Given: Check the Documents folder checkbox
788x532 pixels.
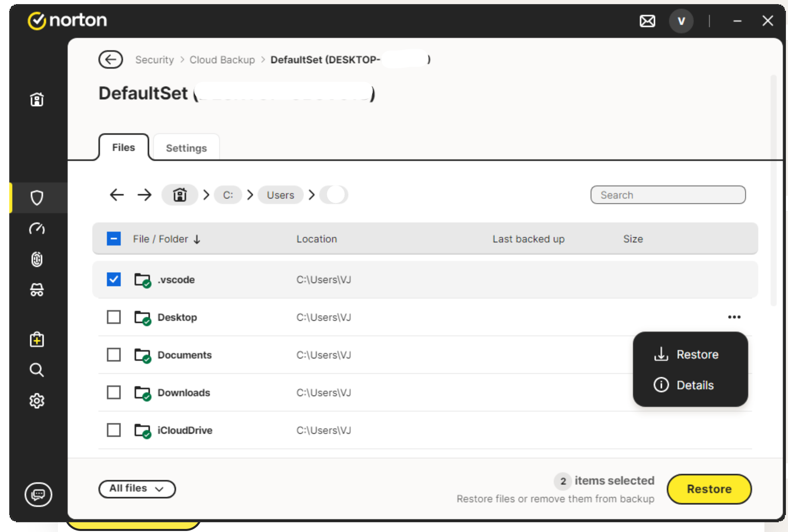Looking at the screenshot, I should point(114,355).
